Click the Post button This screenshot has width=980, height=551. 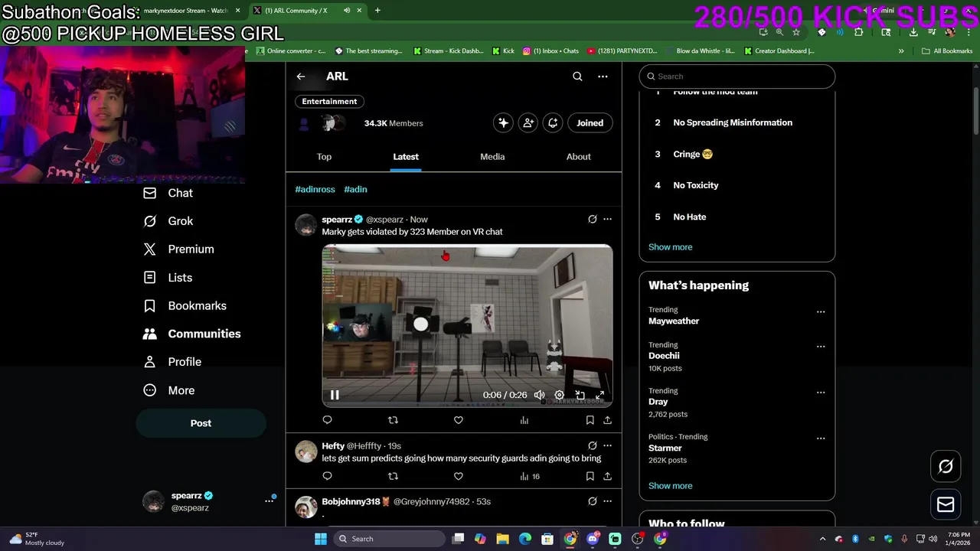tap(201, 423)
